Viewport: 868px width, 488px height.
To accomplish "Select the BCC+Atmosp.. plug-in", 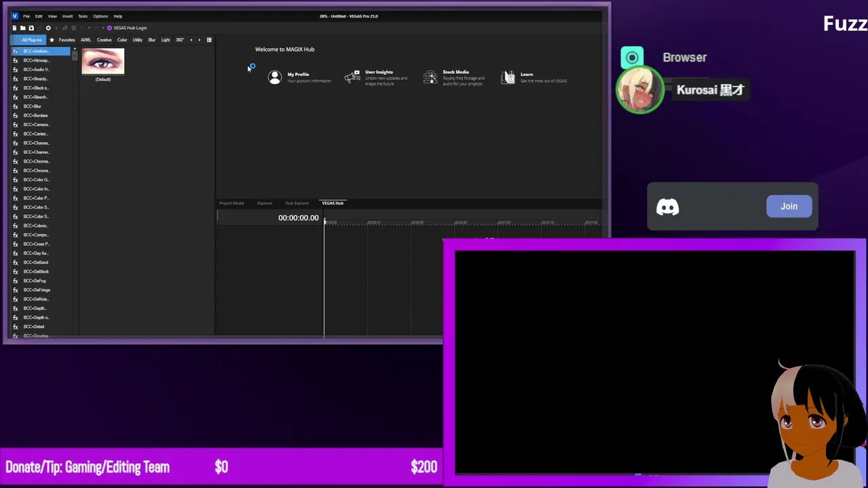I will pos(41,60).
